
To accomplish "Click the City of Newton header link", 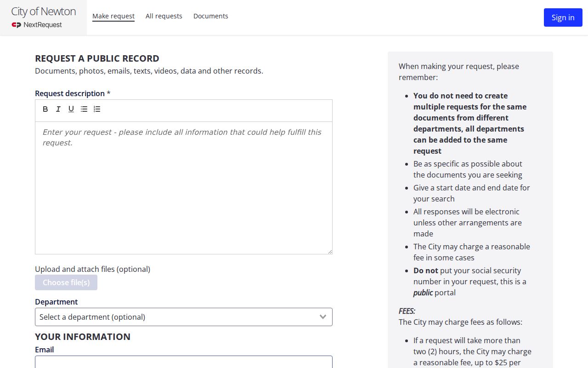I will (x=44, y=11).
